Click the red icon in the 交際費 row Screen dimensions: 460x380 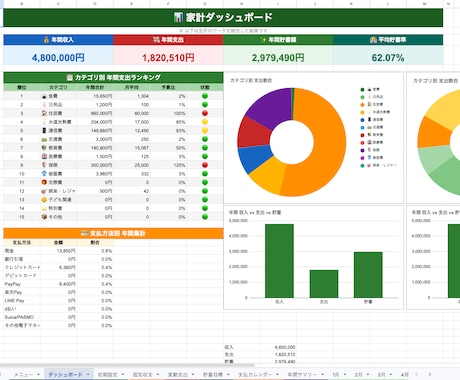[x=44, y=182]
